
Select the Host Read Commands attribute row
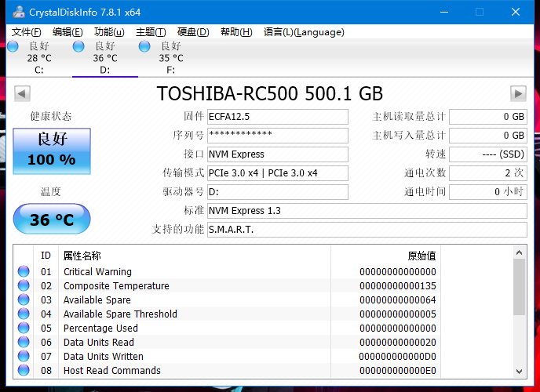(x=228, y=370)
